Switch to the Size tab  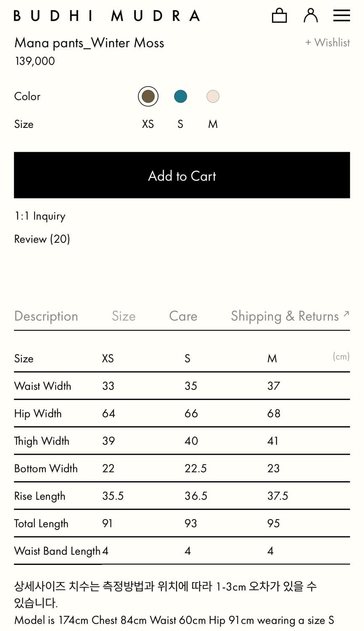(x=124, y=316)
